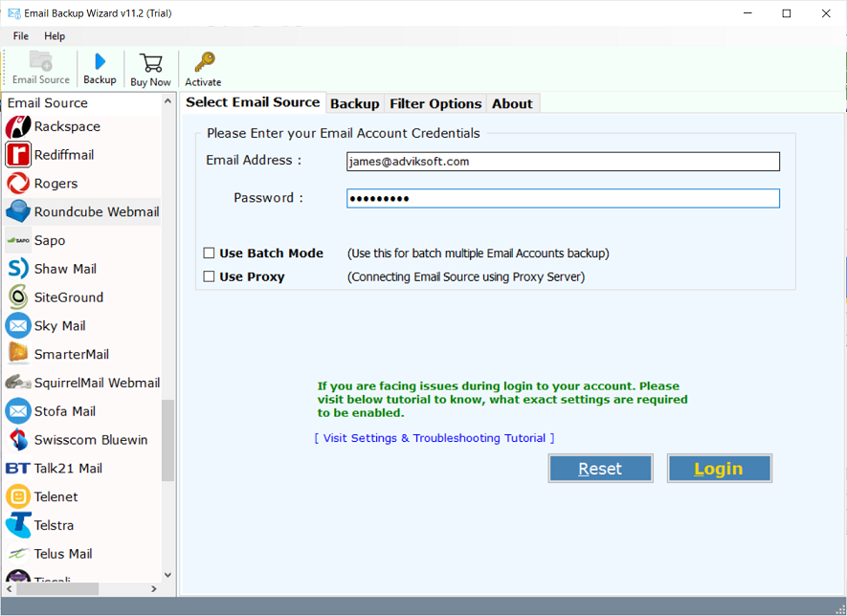Click the source list scroll-down arrow
Image resolution: width=847 pixels, height=616 pixels.
pos(168,576)
